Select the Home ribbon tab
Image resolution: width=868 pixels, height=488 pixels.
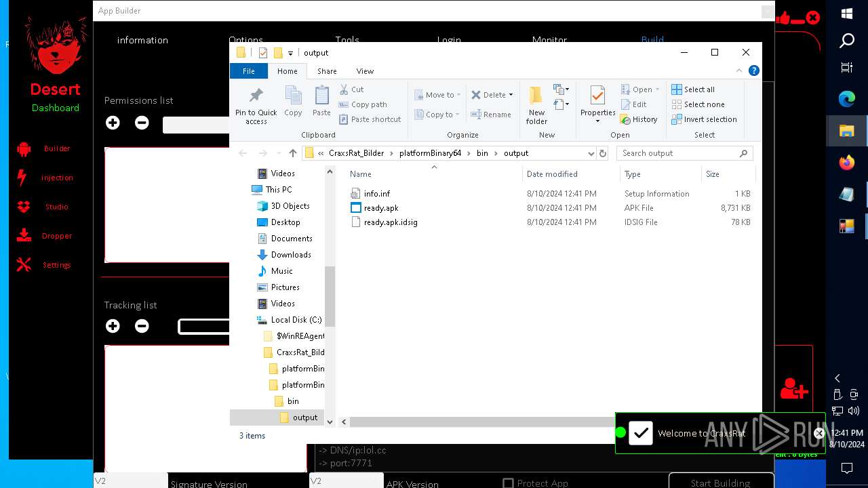287,71
